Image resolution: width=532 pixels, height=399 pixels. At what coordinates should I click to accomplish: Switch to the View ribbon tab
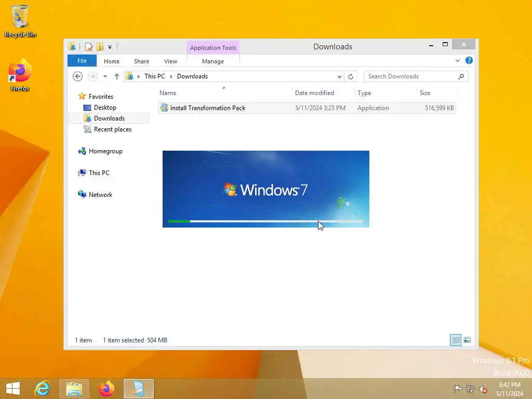pyautogui.click(x=170, y=61)
